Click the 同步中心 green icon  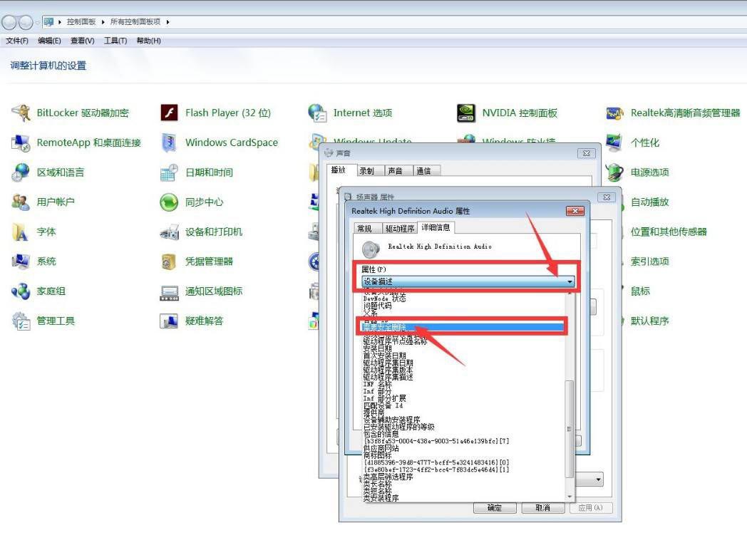(169, 202)
